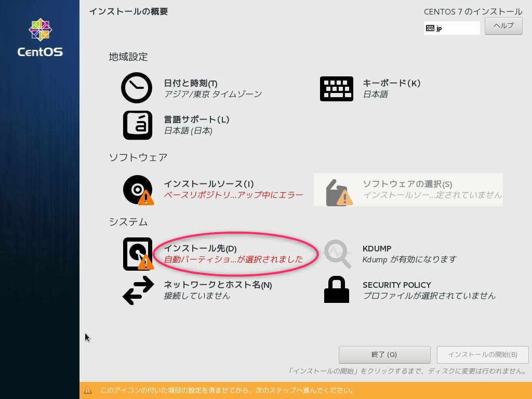The height and width of the screenshot is (399, 532).
Task: Open インストール先(D) label
Action: pos(200,248)
